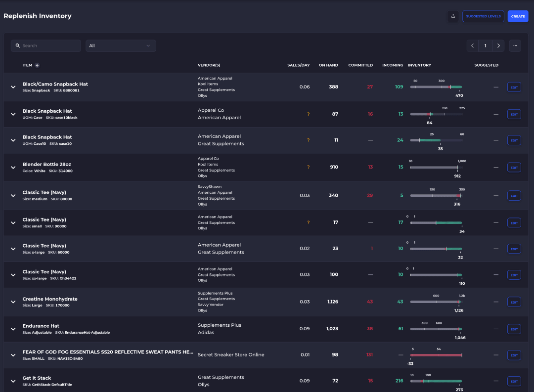Expand the Blender Bottle 28oz row
The image size is (534, 392).
pos(13,167)
